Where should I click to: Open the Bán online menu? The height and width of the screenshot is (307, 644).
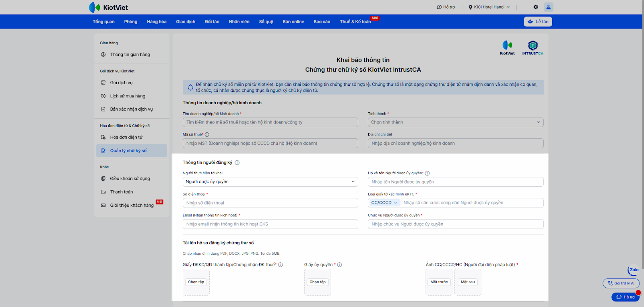[293, 22]
